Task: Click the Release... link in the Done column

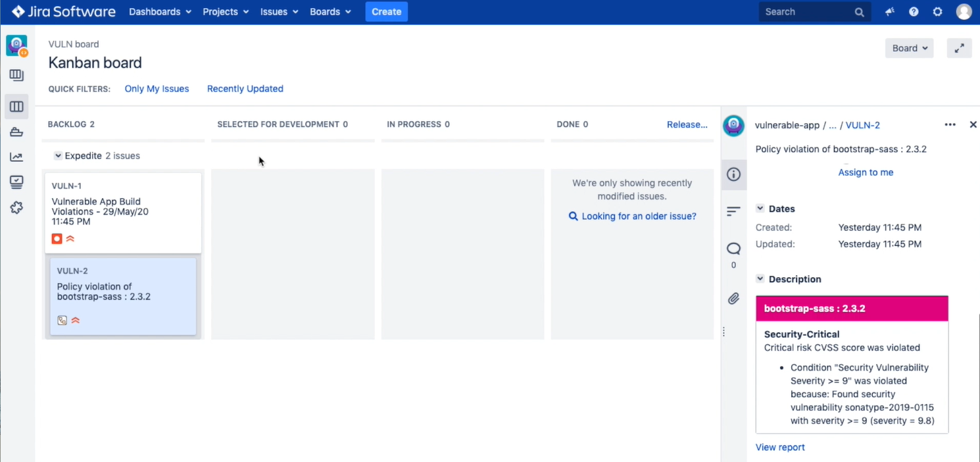Action: pos(687,124)
